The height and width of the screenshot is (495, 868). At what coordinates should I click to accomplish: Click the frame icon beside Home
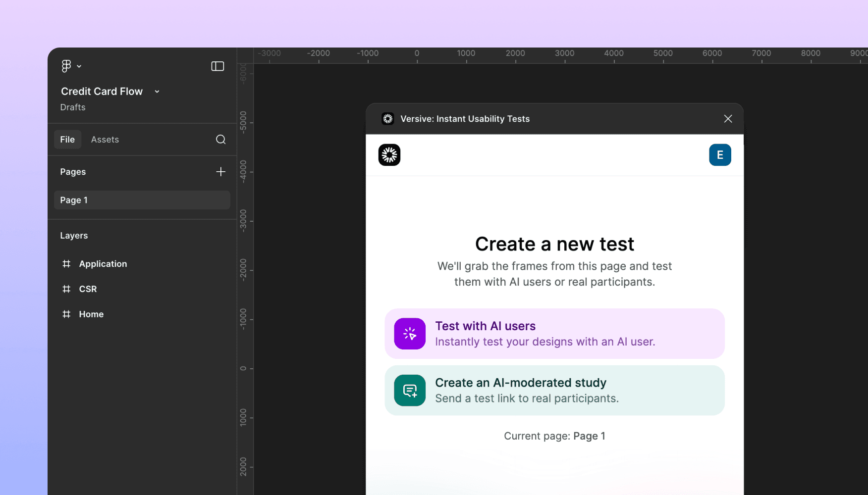coord(66,314)
